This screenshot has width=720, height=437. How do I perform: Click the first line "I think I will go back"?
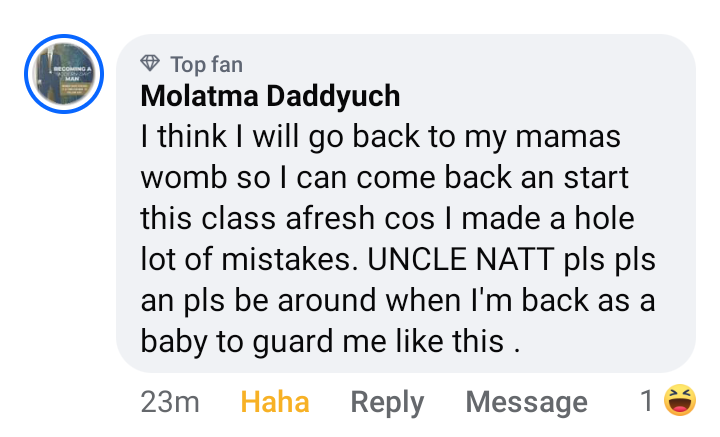tap(260, 137)
